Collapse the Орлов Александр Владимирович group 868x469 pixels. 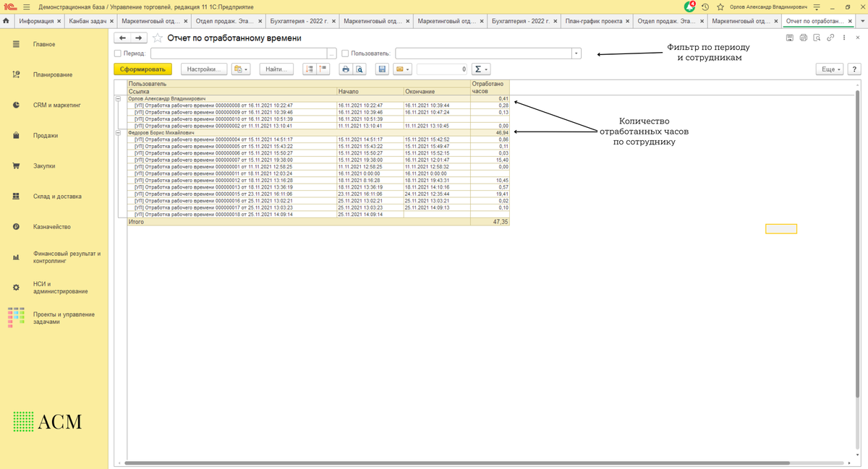click(119, 99)
